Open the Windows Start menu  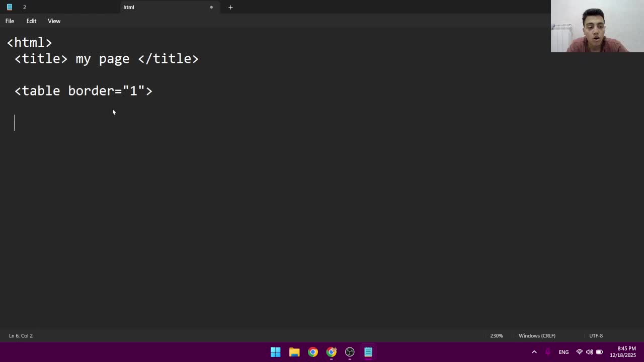pos(275,352)
